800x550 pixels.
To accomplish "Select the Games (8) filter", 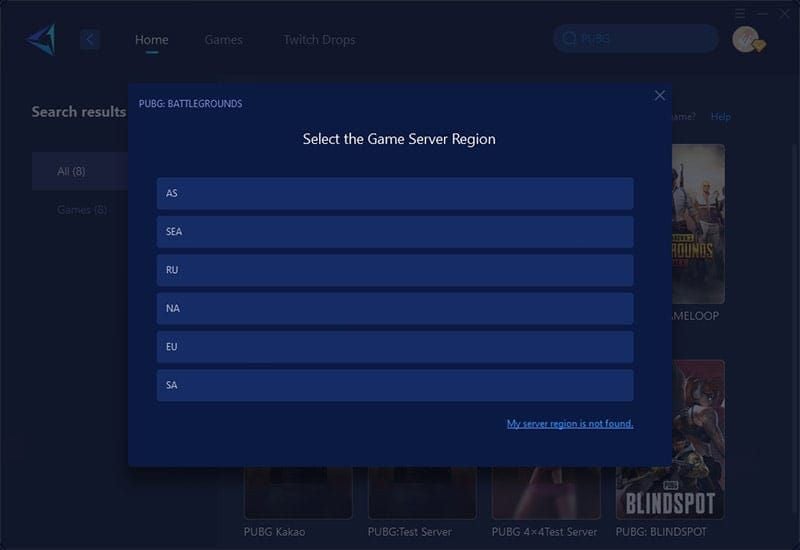I will pyautogui.click(x=82, y=210).
